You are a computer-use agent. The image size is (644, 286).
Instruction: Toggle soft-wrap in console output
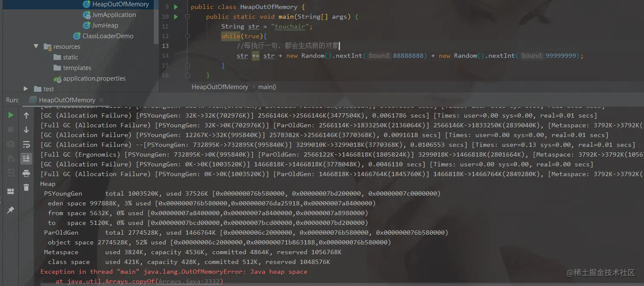26,144
